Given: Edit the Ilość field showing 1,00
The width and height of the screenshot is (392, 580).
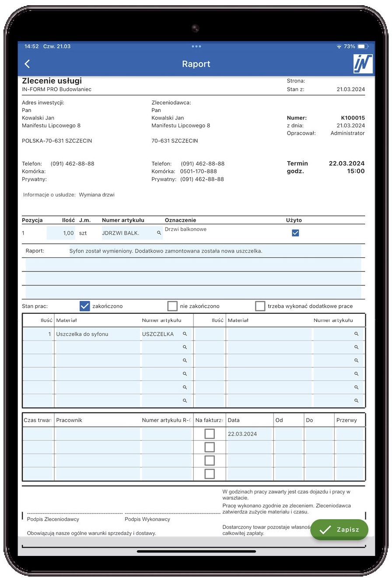Looking at the screenshot, I should coord(61,233).
